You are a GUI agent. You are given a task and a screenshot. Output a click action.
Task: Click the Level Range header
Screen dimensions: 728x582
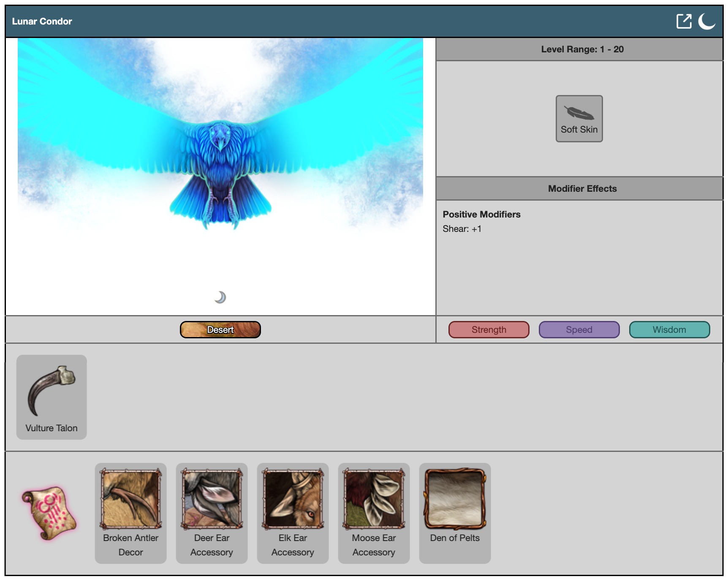click(582, 49)
